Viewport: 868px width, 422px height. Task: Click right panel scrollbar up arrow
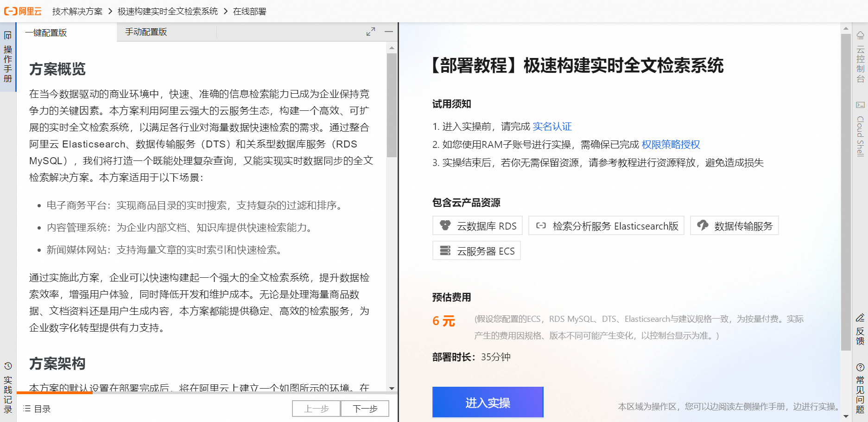pos(846,29)
